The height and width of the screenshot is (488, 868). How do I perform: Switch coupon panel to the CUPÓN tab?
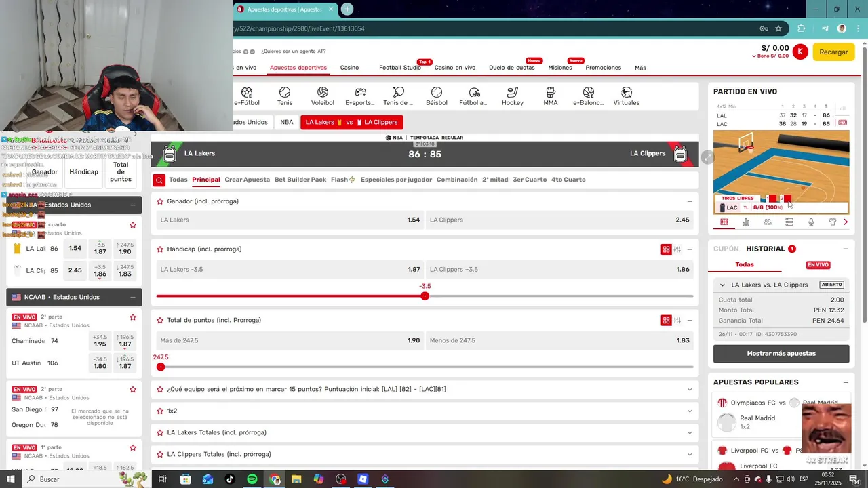coord(726,249)
